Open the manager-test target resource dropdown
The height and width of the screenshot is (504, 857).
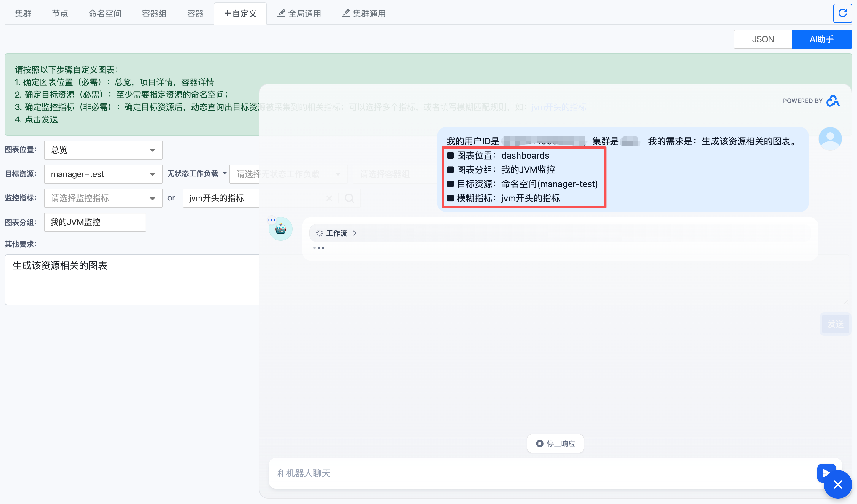click(103, 174)
